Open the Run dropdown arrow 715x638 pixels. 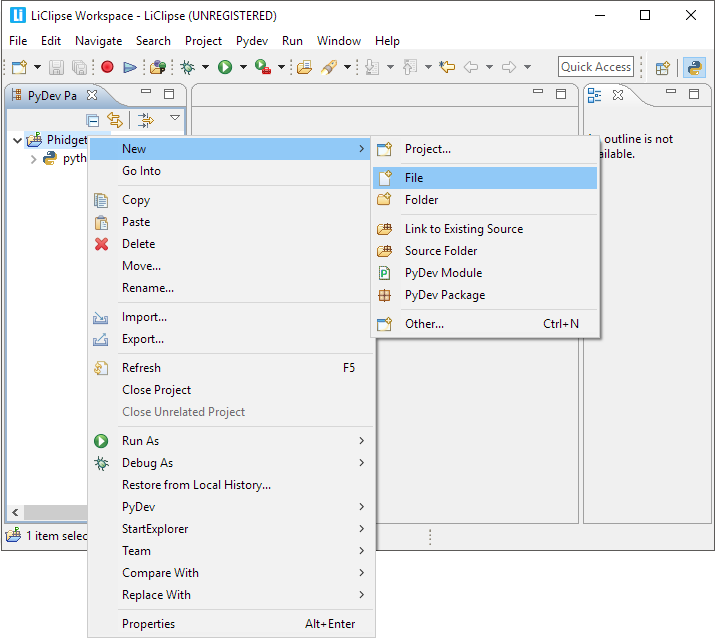point(243,67)
